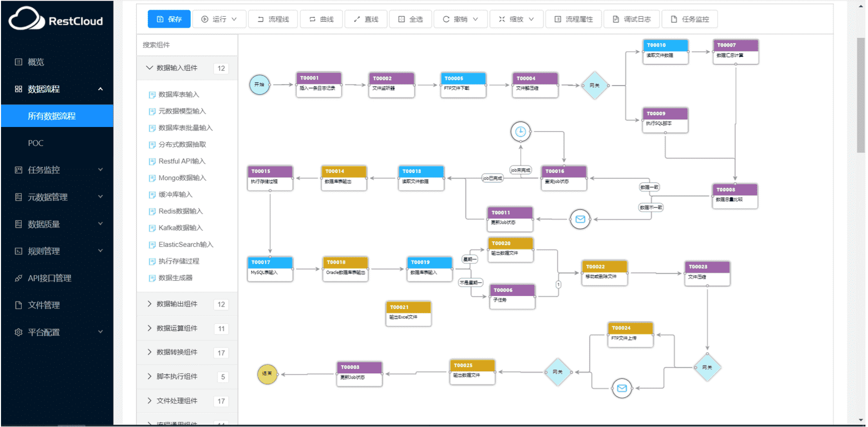The image size is (868, 427).
Task: Select the mail node near T00011
Action: tap(580, 220)
